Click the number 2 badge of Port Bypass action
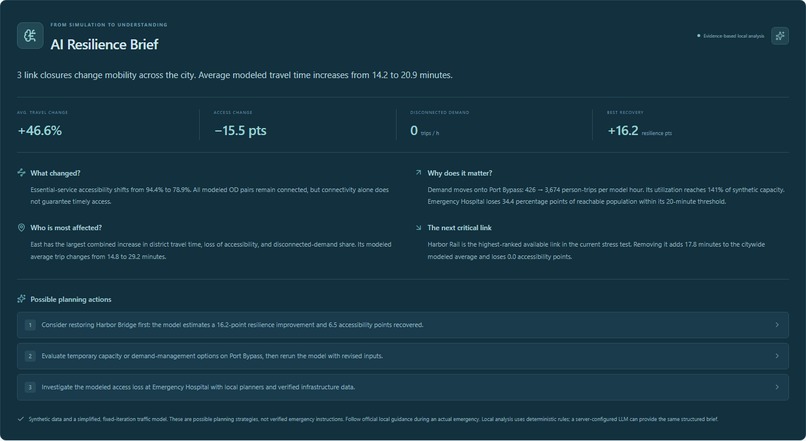Screen dimensions: 806x441 click(30, 356)
